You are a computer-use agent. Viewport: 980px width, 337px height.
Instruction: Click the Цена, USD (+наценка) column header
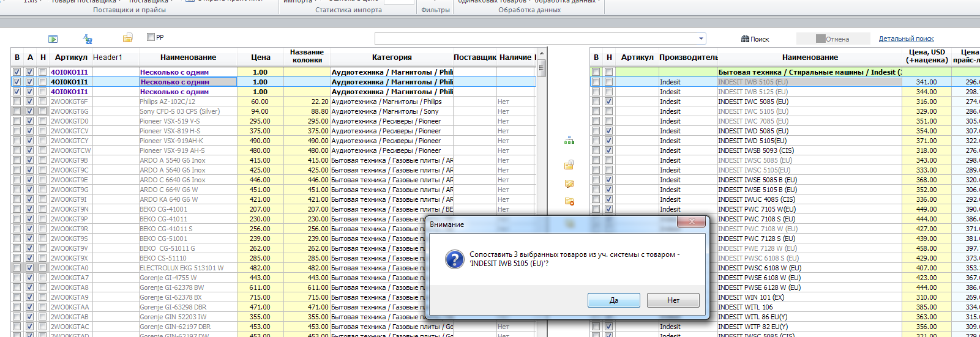click(927, 56)
